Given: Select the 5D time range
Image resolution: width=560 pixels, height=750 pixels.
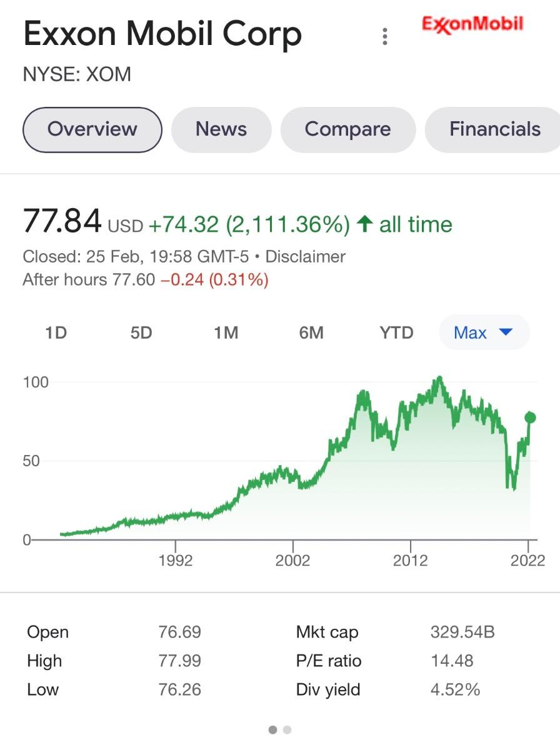Looking at the screenshot, I should click(141, 332).
